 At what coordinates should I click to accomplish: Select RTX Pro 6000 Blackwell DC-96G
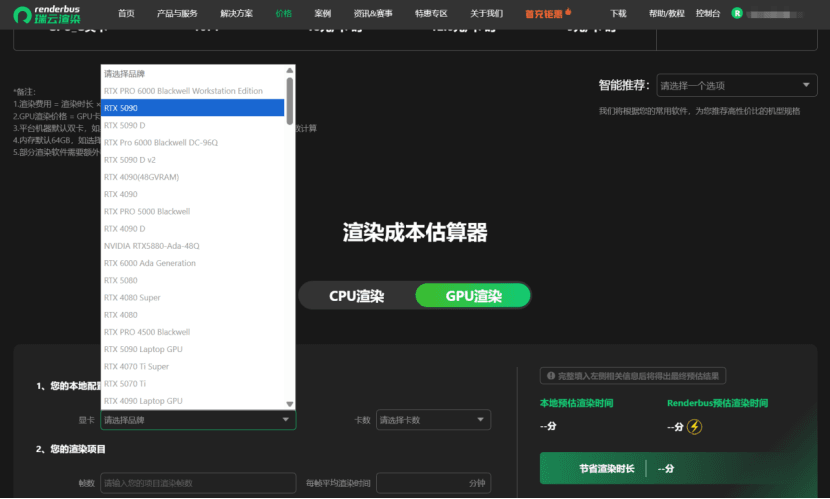[193, 142]
